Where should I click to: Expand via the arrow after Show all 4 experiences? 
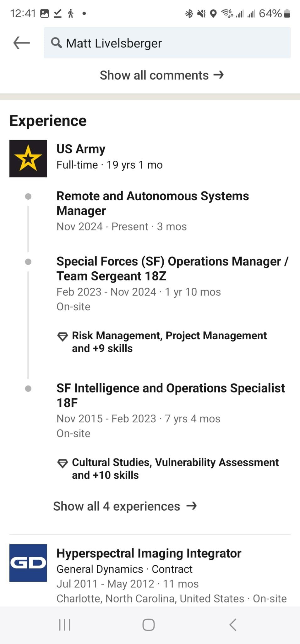[192, 506]
